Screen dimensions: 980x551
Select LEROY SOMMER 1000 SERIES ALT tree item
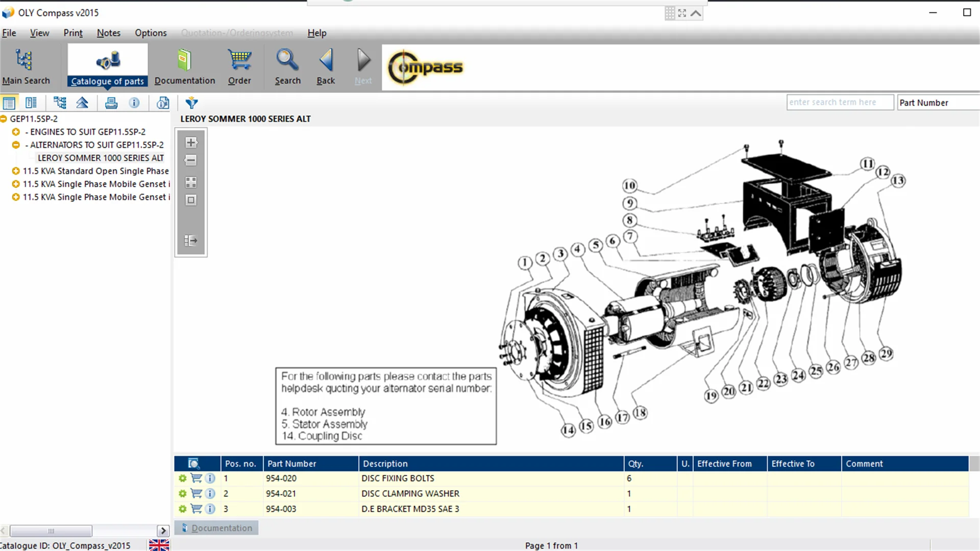pos(101,158)
